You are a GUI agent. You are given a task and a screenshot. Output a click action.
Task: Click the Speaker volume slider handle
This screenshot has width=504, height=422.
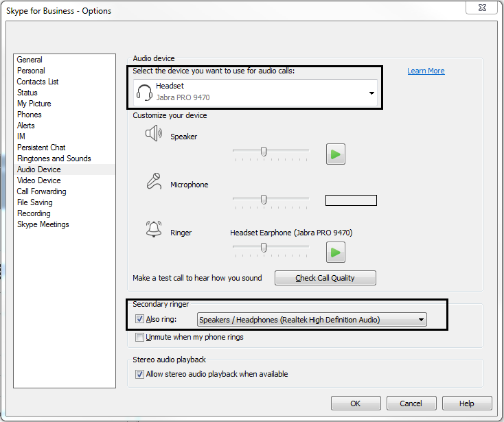click(264, 152)
